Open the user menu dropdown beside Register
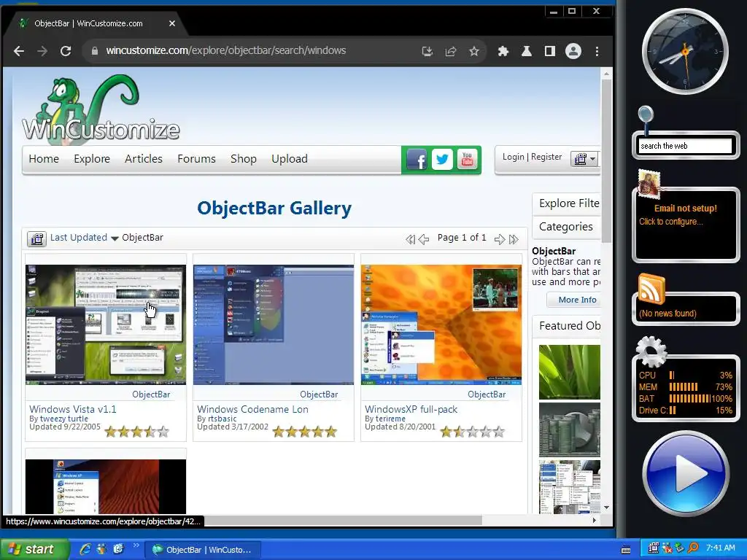 (584, 158)
